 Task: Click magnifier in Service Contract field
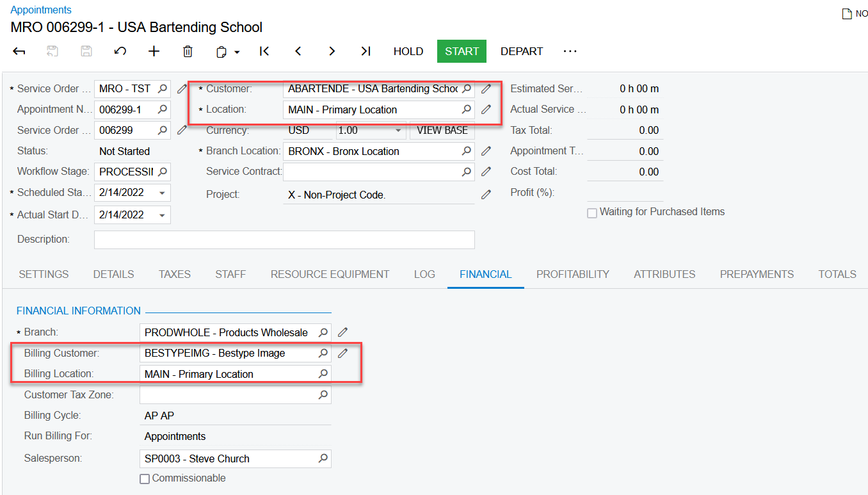pyautogui.click(x=467, y=172)
